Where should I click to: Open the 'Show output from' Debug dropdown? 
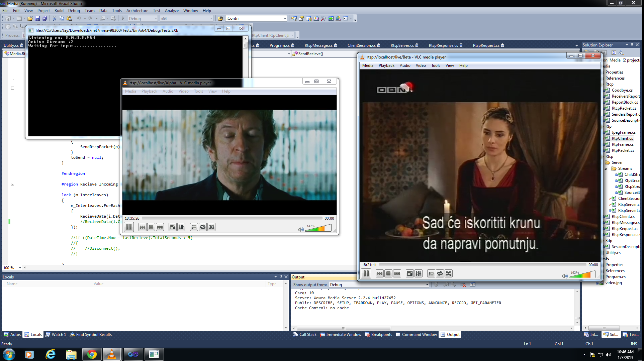427,285
